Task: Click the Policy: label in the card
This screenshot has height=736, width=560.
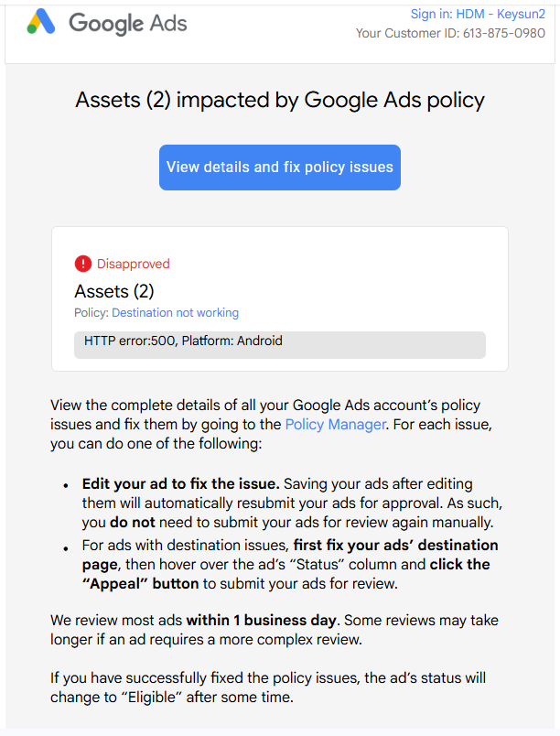Action: coord(92,312)
